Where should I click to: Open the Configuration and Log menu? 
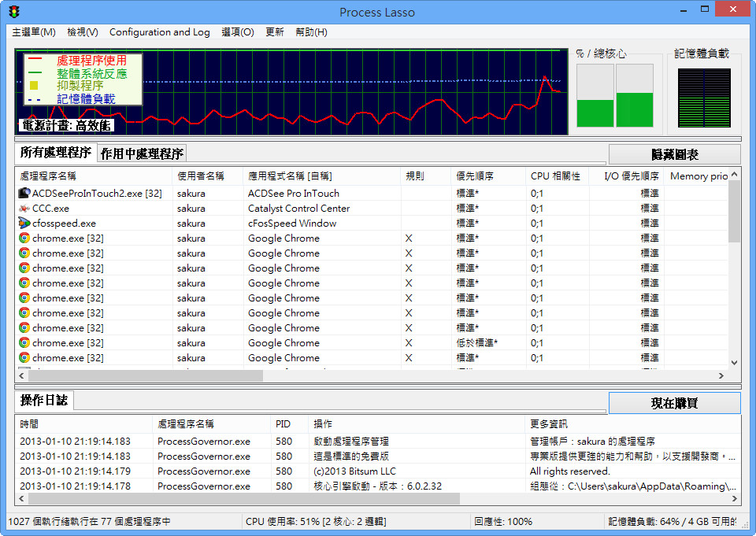160,31
